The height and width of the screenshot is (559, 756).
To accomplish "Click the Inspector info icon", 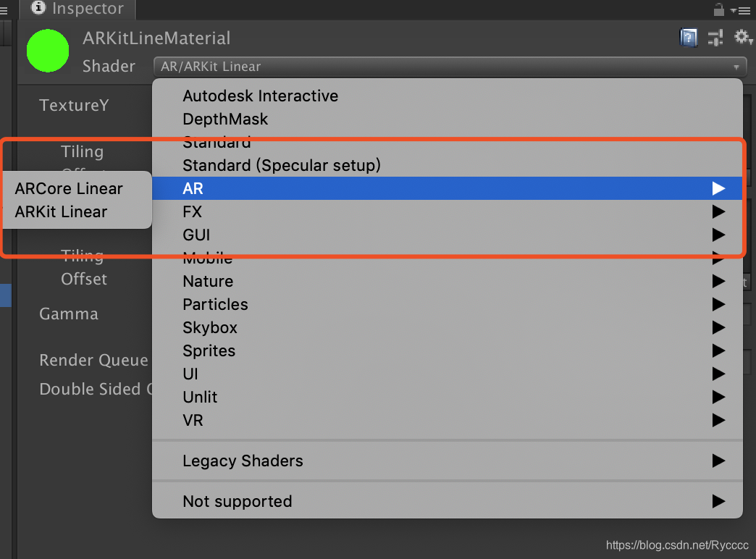I will tap(38, 7).
